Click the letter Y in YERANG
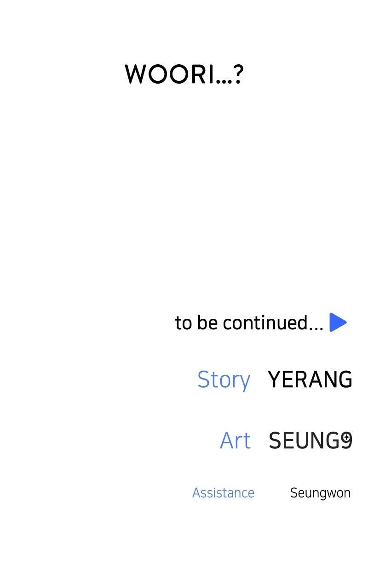This screenshot has width=368, height=588. (275, 380)
